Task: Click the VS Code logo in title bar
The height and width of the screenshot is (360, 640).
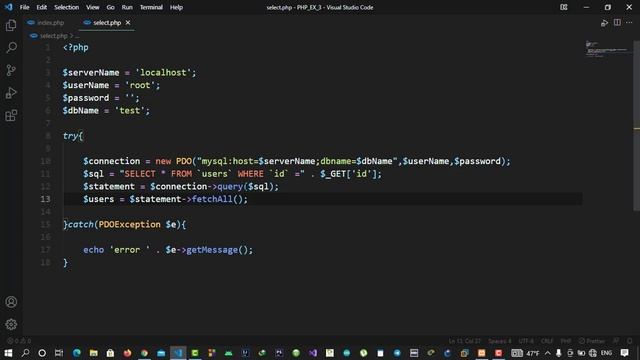Action: pyautogui.click(x=9, y=7)
